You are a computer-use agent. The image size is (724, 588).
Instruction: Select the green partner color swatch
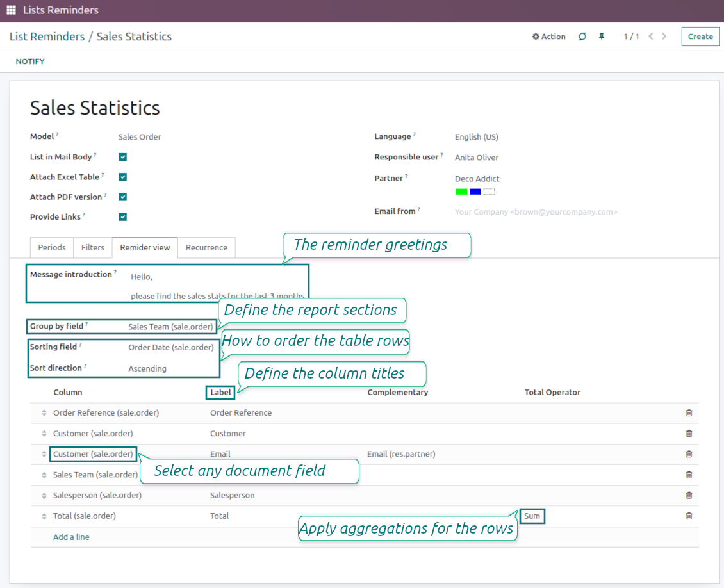point(461,192)
